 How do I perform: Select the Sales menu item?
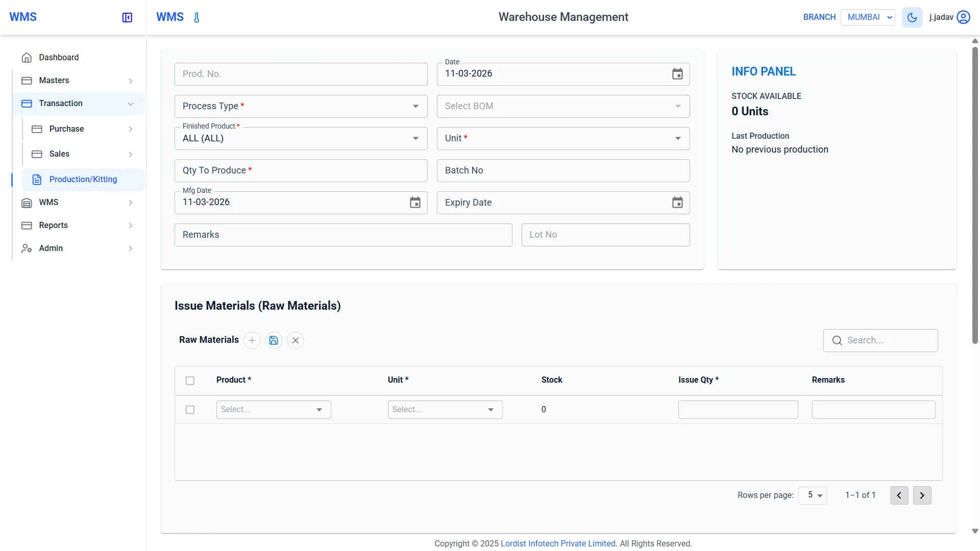click(x=83, y=154)
